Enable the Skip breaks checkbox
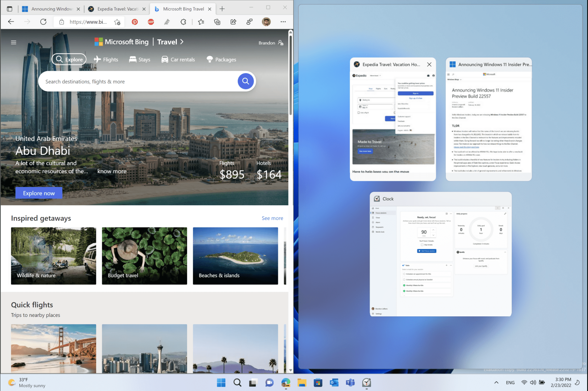The width and height of the screenshot is (588, 391). (x=423, y=244)
